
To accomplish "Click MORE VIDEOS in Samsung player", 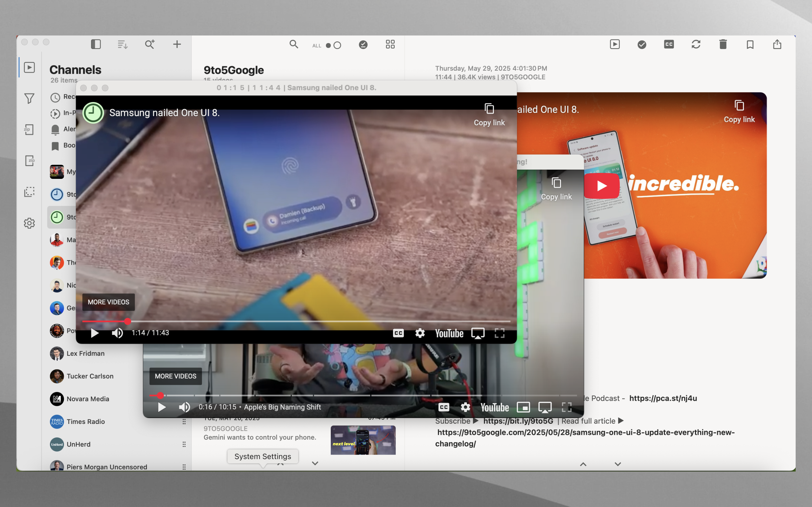I will (x=108, y=302).
